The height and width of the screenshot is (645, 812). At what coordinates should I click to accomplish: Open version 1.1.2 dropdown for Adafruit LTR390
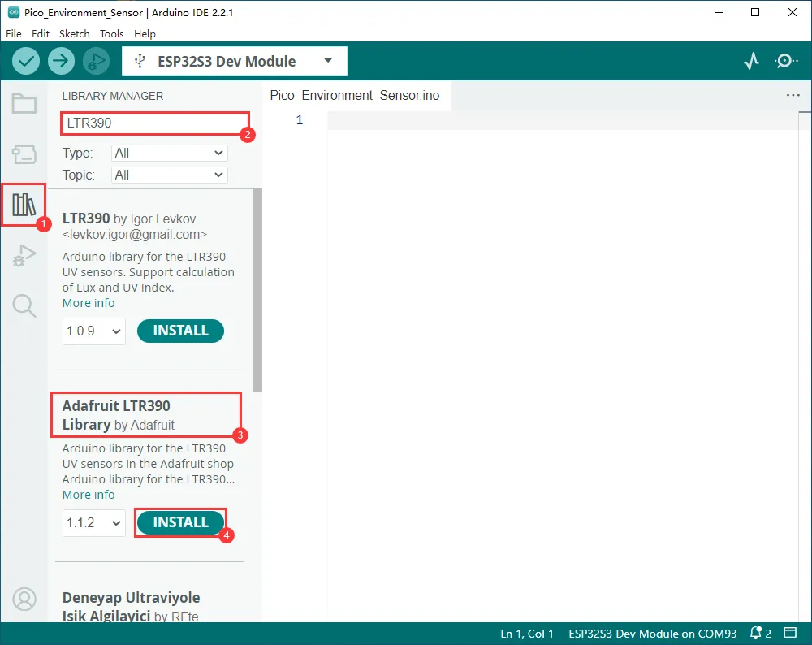tap(93, 522)
